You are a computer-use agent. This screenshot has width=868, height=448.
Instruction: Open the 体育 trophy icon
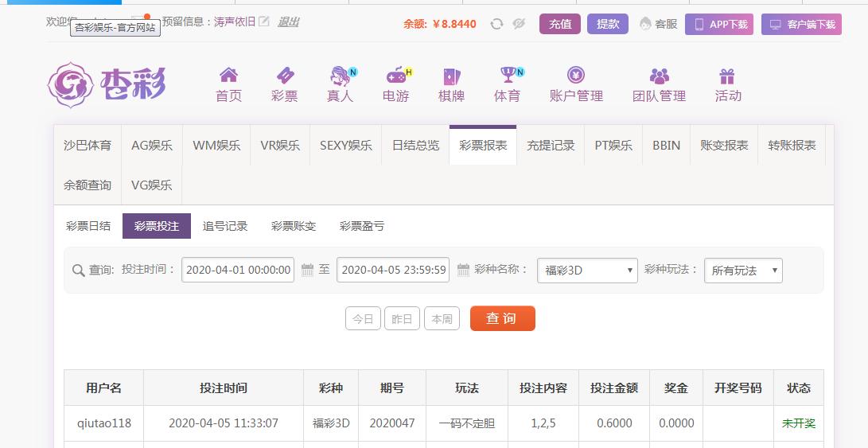point(508,75)
